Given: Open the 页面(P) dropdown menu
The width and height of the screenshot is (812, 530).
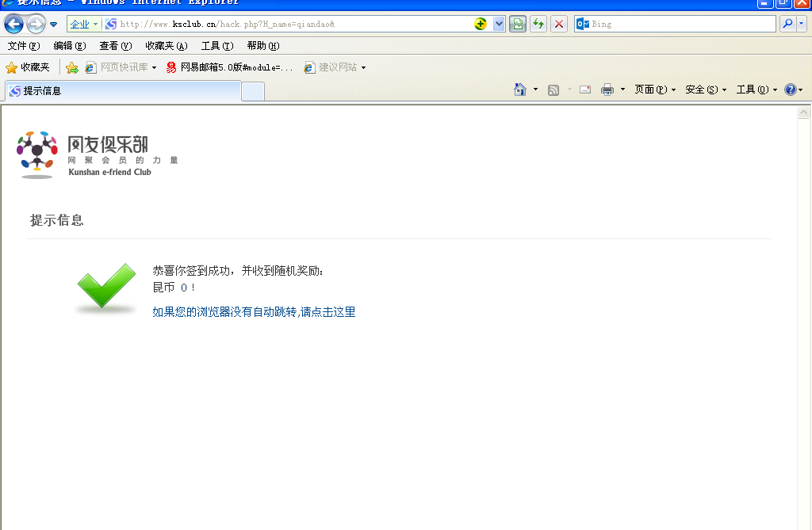Looking at the screenshot, I should click(655, 90).
